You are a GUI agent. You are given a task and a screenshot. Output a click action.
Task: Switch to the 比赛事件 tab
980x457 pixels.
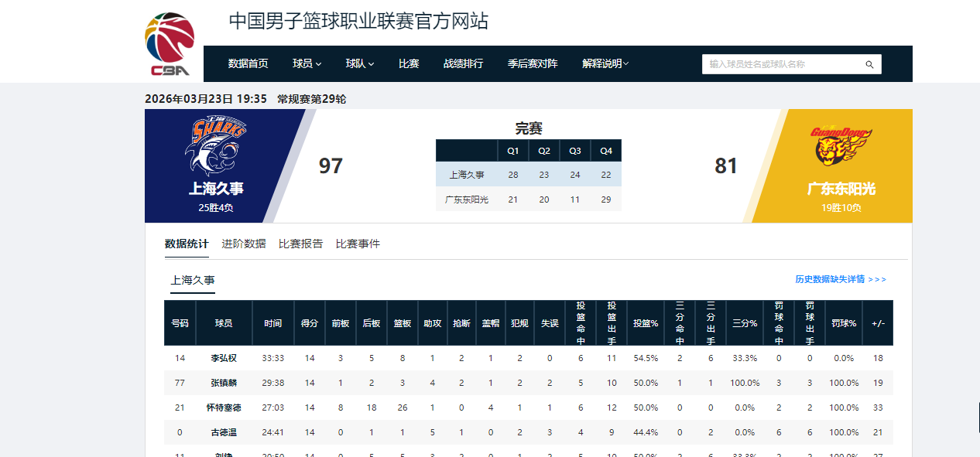coord(358,244)
